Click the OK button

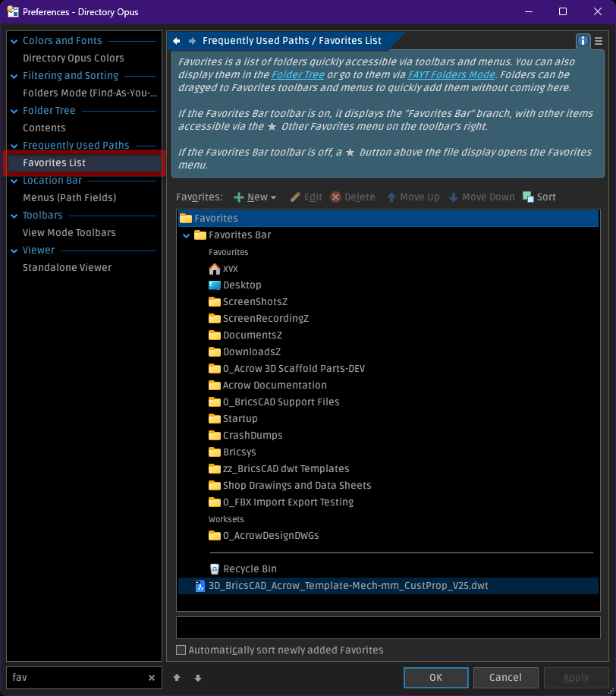(435, 677)
